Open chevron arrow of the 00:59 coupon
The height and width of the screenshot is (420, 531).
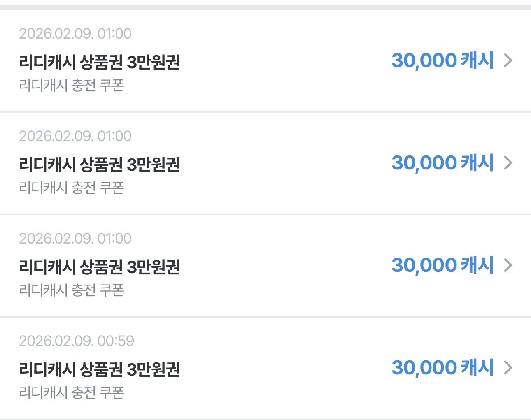tap(508, 368)
